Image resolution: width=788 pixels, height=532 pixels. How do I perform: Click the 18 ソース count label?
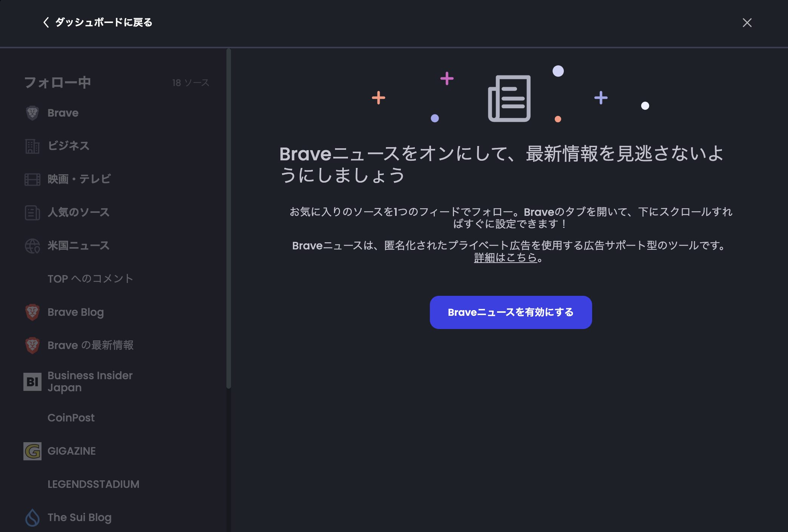tap(191, 83)
